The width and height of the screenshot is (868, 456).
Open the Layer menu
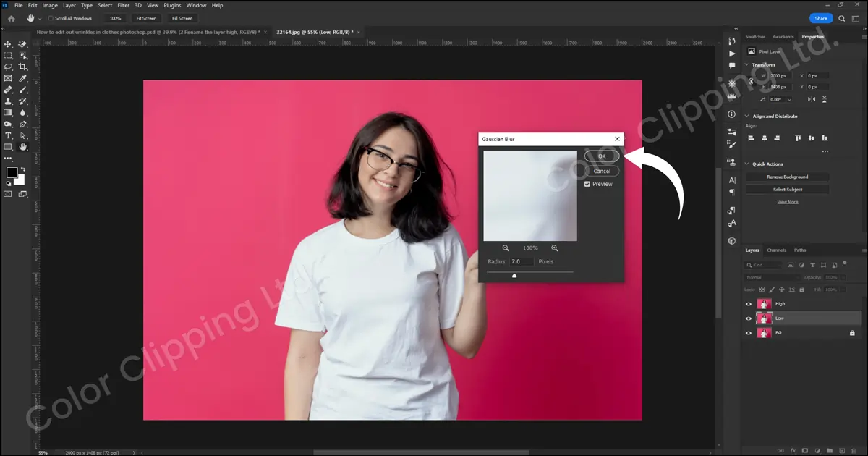[69, 5]
